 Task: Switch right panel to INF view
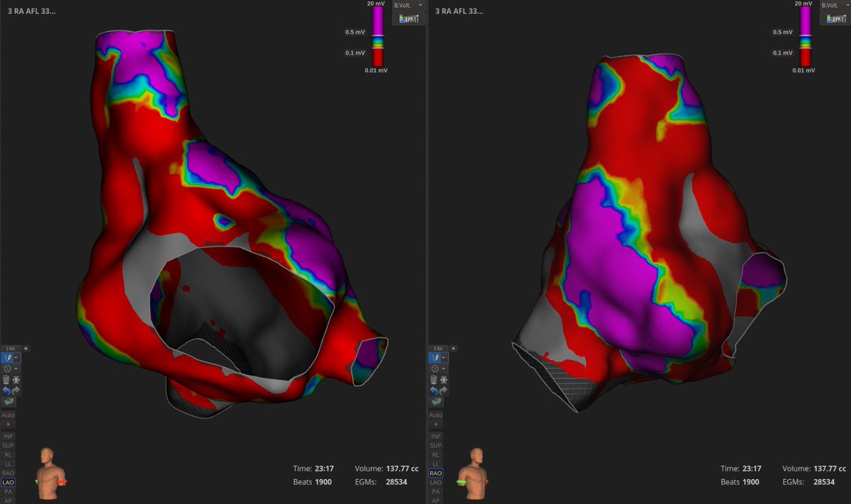point(435,436)
